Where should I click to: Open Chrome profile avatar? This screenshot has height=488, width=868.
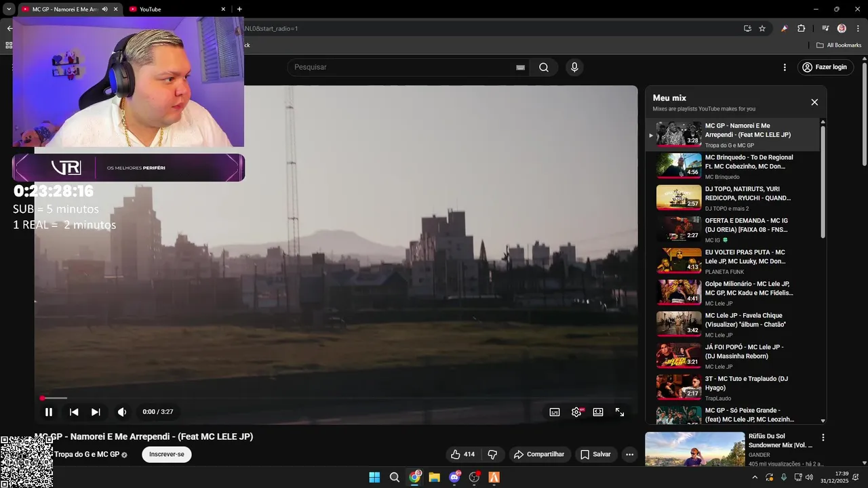842,28
